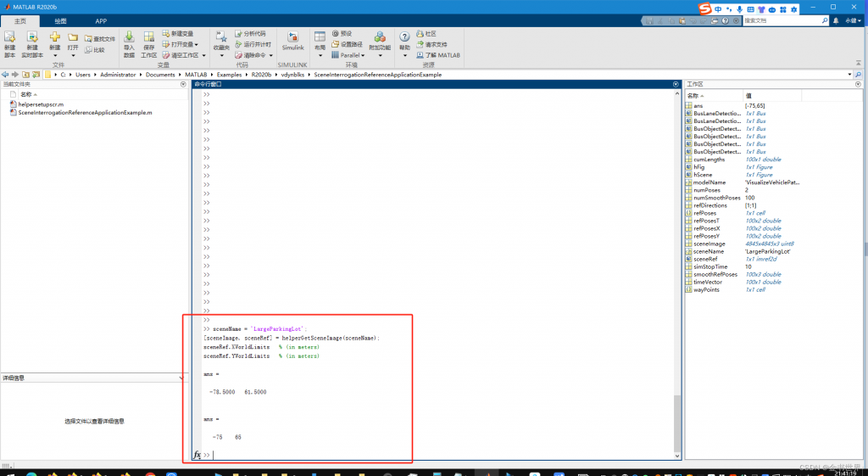Click the search folder magnifier icon
Viewport: 868px width, 476px height.
pos(858,75)
